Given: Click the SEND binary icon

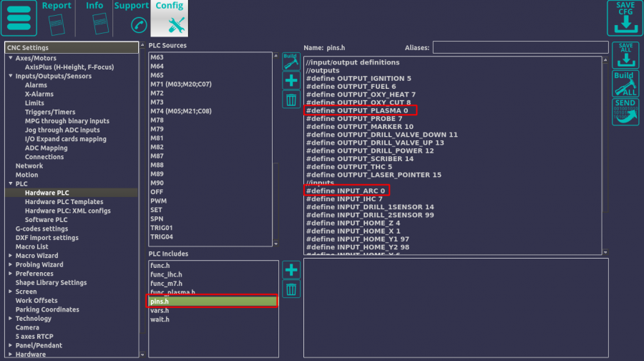Looking at the screenshot, I should tap(625, 112).
